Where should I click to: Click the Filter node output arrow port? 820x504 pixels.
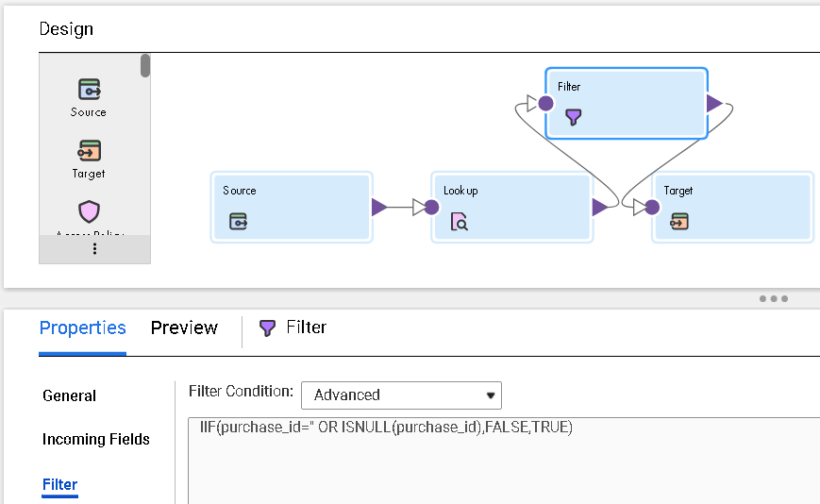click(x=714, y=104)
